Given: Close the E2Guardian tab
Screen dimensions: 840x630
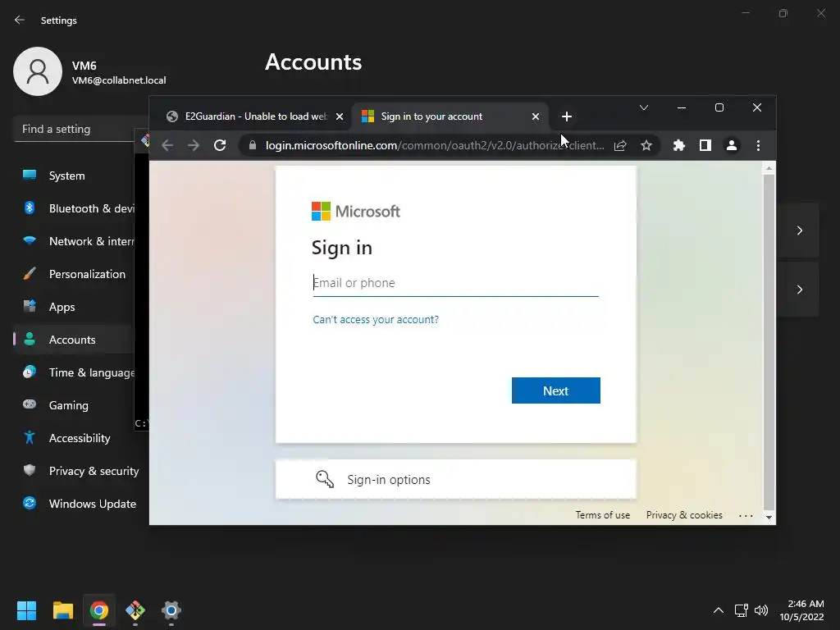Looking at the screenshot, I should tap(339, 116).
